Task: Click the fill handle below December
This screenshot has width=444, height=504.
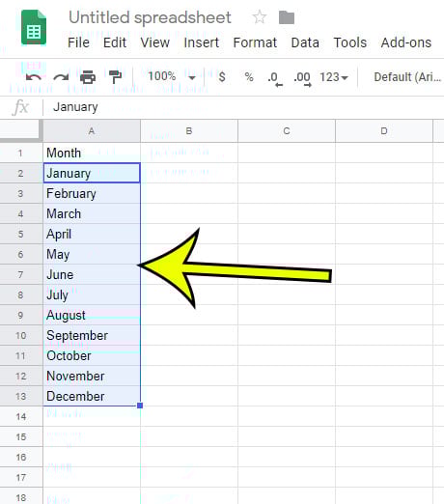Action: (140, 406)
